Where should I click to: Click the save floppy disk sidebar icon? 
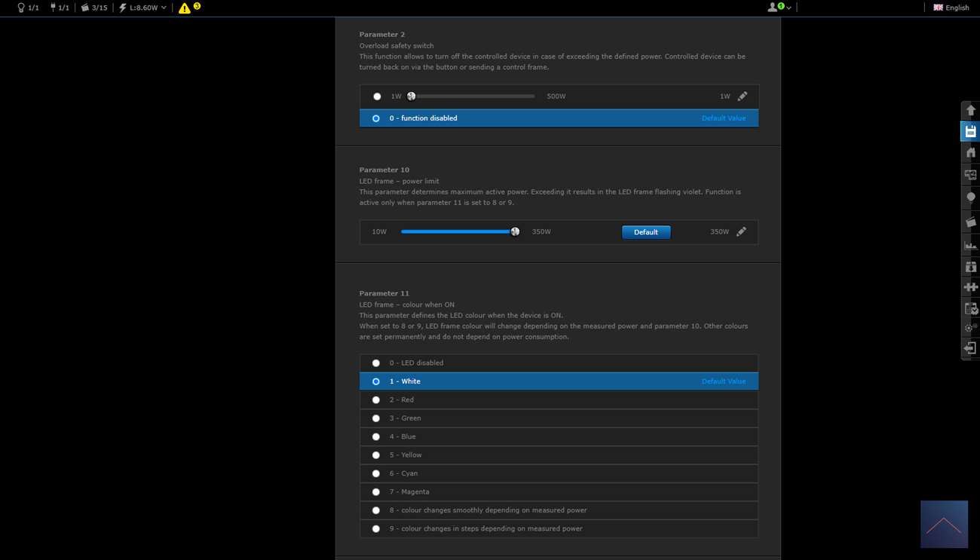click(970, 131)
